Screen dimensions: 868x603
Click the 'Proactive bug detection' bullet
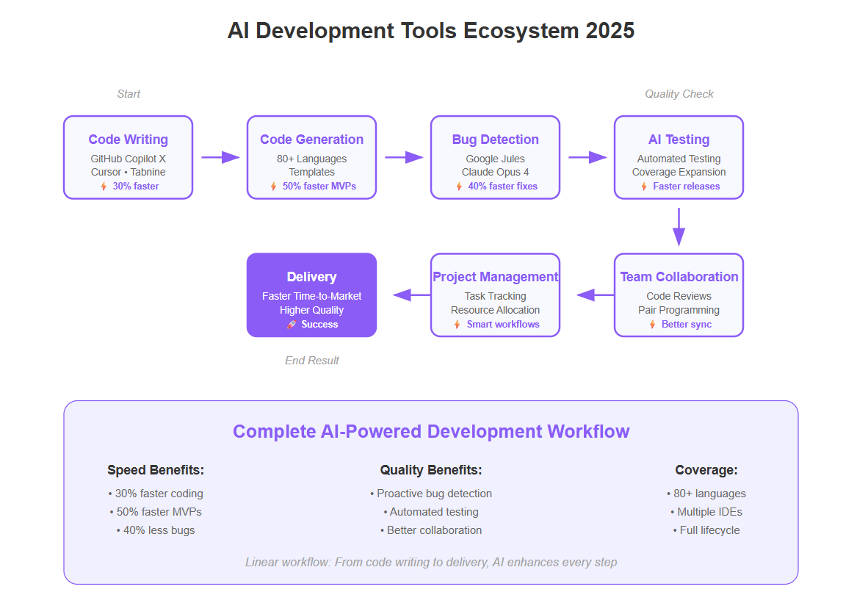tap(431, 494)
